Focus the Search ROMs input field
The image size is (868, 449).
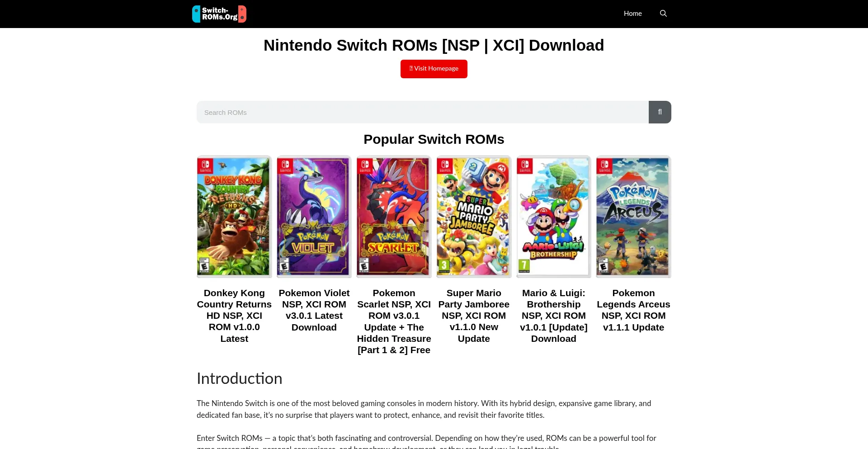(423, 112)
